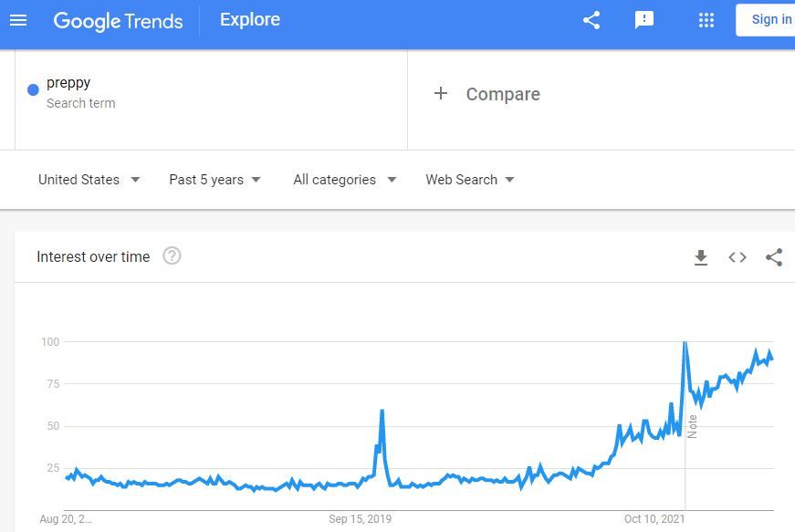This screenshot has height=532, width=795.
Task: Click the Sign in button
Action: pos(769,19)
